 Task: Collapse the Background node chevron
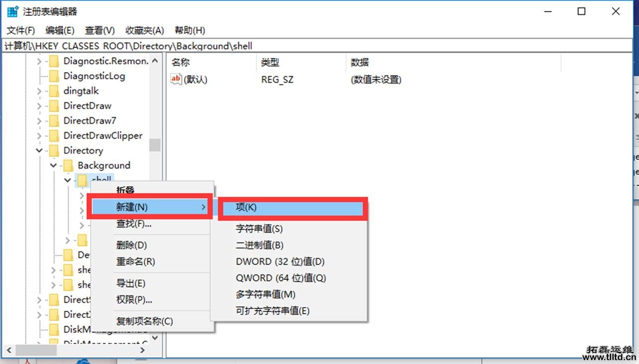tap(53, 165)
